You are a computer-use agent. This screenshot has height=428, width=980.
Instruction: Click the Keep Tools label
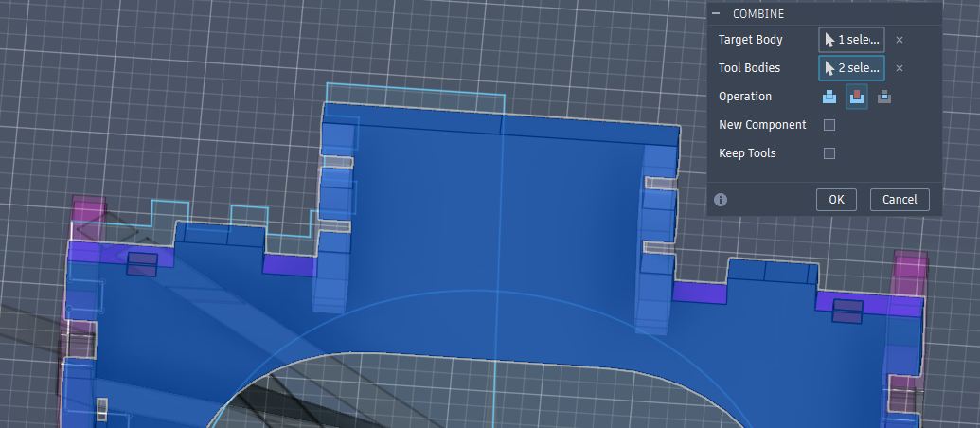tap(747, 153)
